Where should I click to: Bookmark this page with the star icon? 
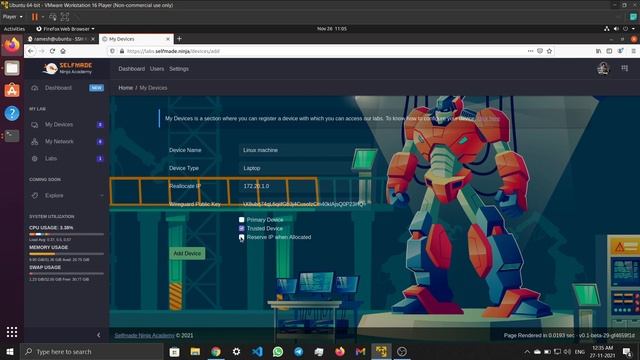coord(549,51)
